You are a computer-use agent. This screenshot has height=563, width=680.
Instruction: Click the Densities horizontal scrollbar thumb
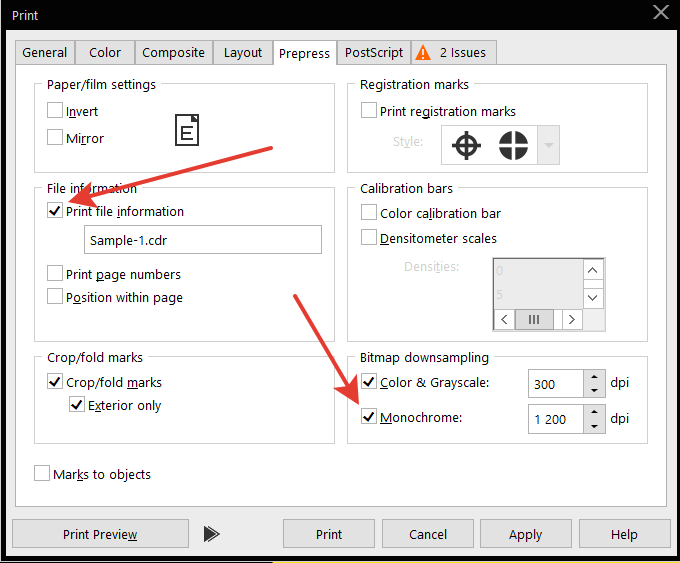coord(534,320)
